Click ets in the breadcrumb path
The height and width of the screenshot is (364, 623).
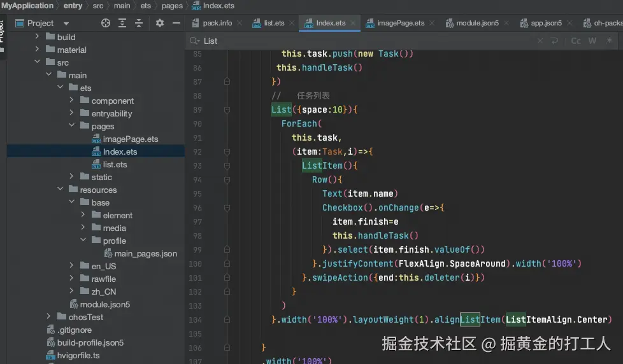point(146,6)
